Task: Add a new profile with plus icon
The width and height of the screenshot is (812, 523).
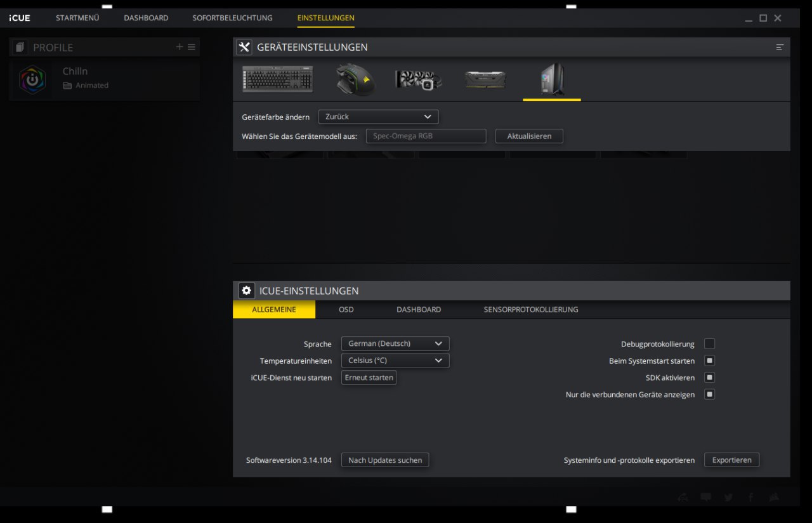Action: pyautogui.click(x=180, y=47)
